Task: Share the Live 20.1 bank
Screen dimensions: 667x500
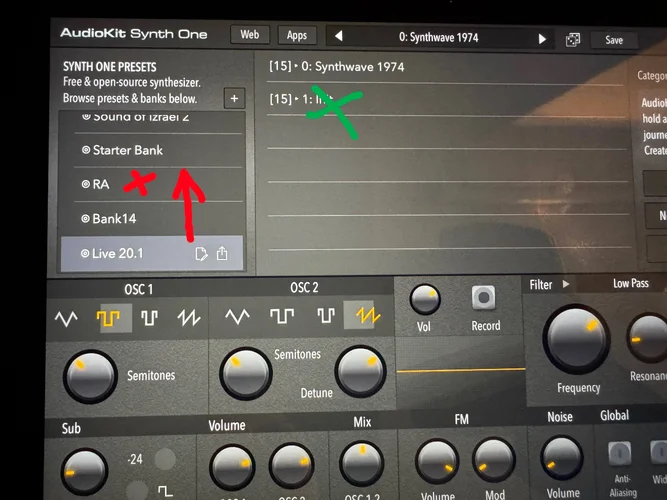Action: click(222, 254)
